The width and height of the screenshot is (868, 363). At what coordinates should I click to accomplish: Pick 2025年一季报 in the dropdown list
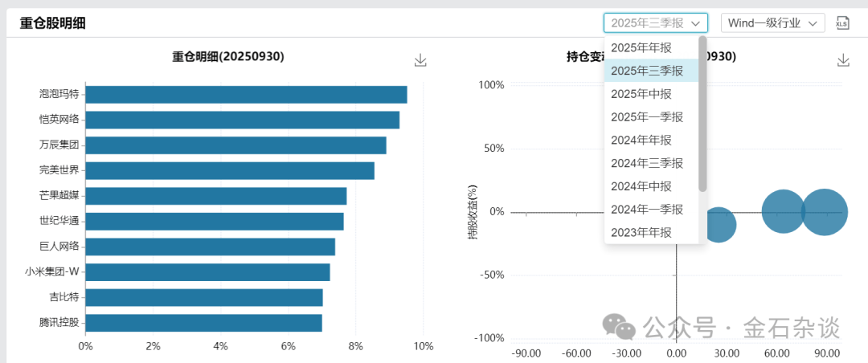[646, 117]
